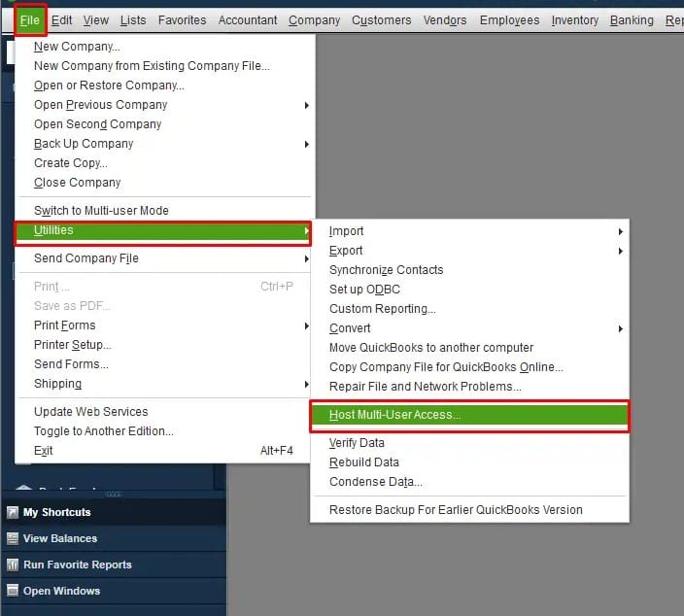Select Close Company

tap(164, 183)
